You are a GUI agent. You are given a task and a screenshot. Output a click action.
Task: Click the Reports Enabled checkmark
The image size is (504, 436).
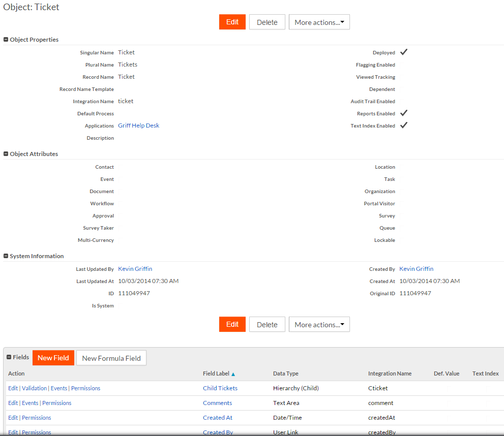[404, 113]
